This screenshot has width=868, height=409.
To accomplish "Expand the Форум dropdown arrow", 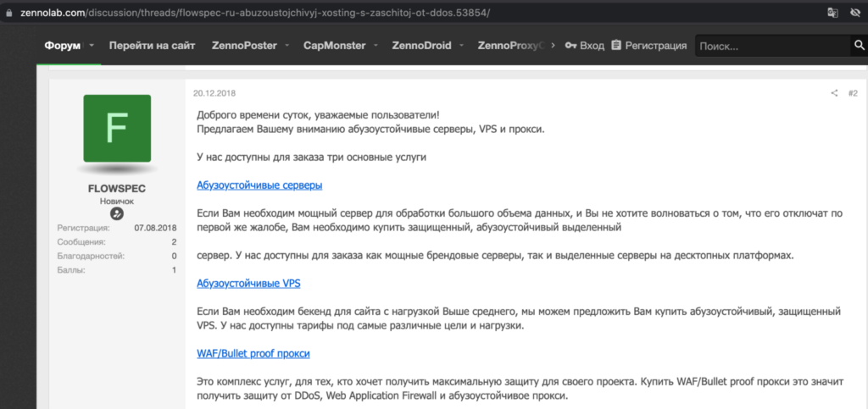I will tap(92, 46).
